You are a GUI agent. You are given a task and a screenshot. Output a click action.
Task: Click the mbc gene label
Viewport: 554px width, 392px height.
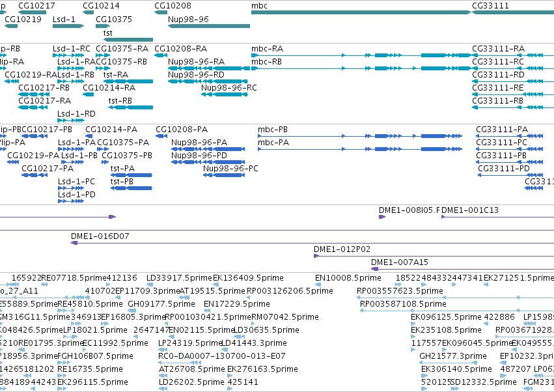tap(259, 6)
